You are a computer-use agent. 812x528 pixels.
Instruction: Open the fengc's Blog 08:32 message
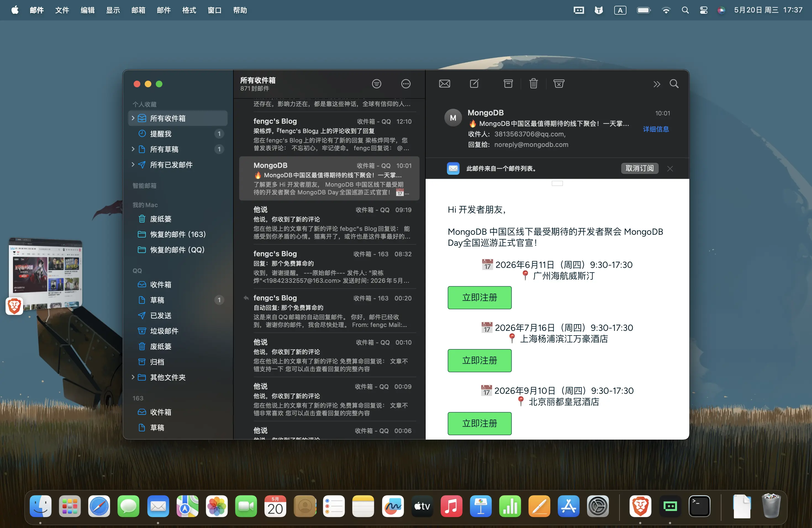(x=329, y=267)
